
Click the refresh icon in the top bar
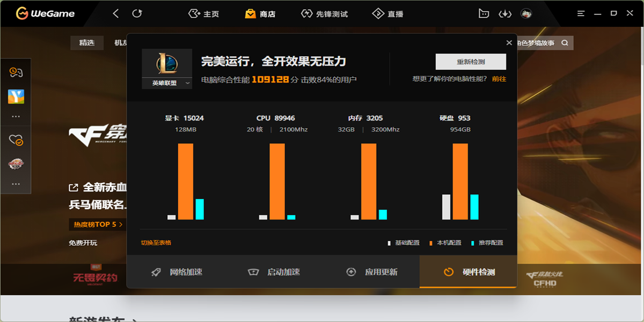click(x=137, y=13)
